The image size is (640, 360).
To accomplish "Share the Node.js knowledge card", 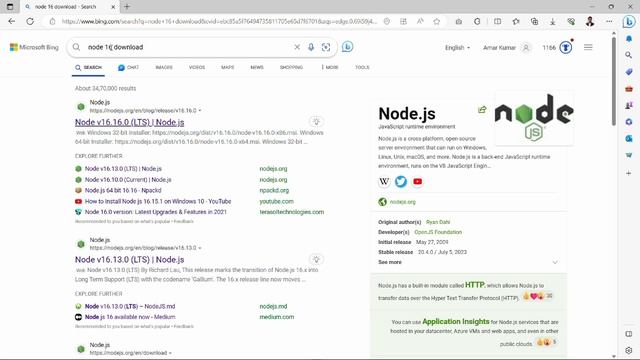I will click(482, 109).
